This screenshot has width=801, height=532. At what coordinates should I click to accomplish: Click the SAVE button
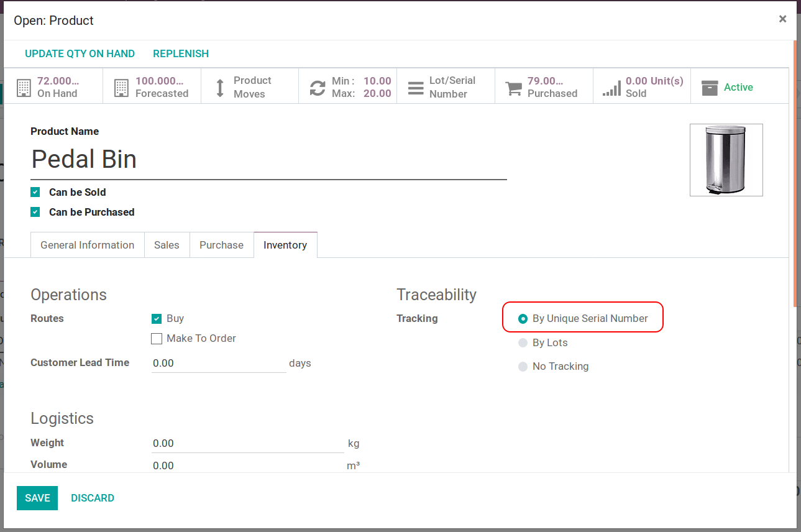click(37, 498)
